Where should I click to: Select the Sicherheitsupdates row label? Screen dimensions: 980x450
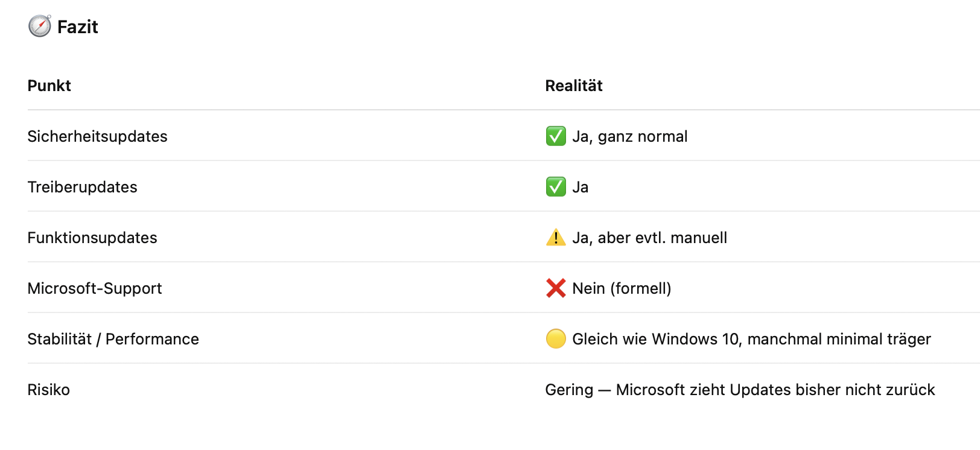click(x=98, y=136)
